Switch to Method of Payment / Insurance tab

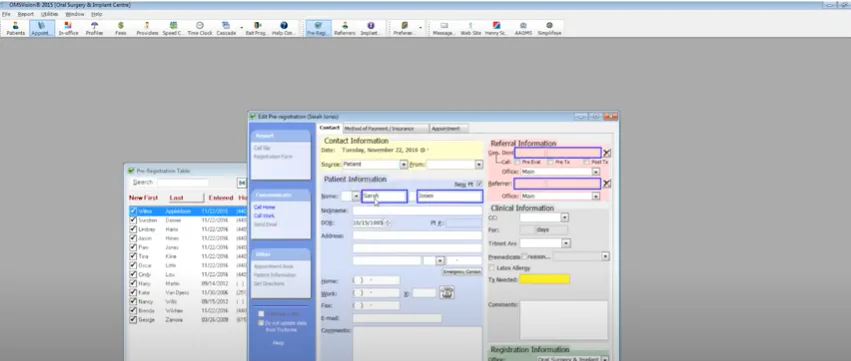pyautogui.click(x=385, y=128)
